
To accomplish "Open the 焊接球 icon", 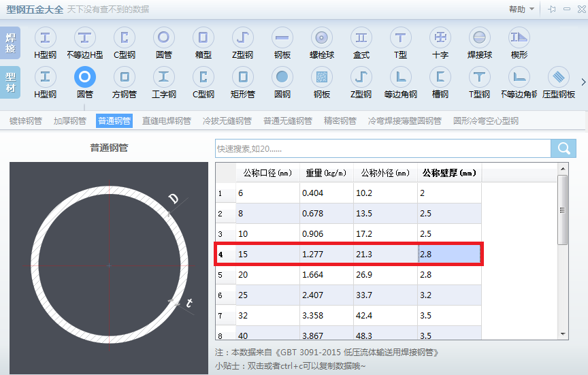I will (x=480, y=38).
